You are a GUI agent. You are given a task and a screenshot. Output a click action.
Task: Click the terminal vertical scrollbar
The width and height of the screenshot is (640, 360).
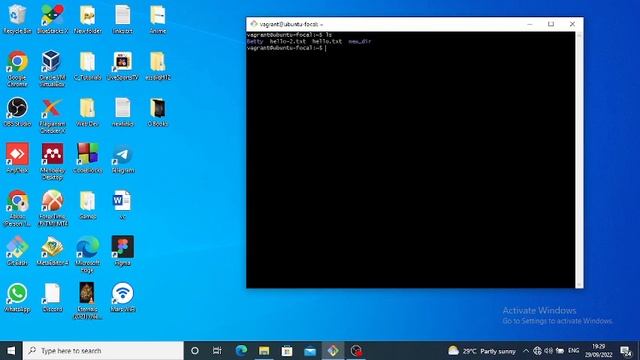(579, 160)
